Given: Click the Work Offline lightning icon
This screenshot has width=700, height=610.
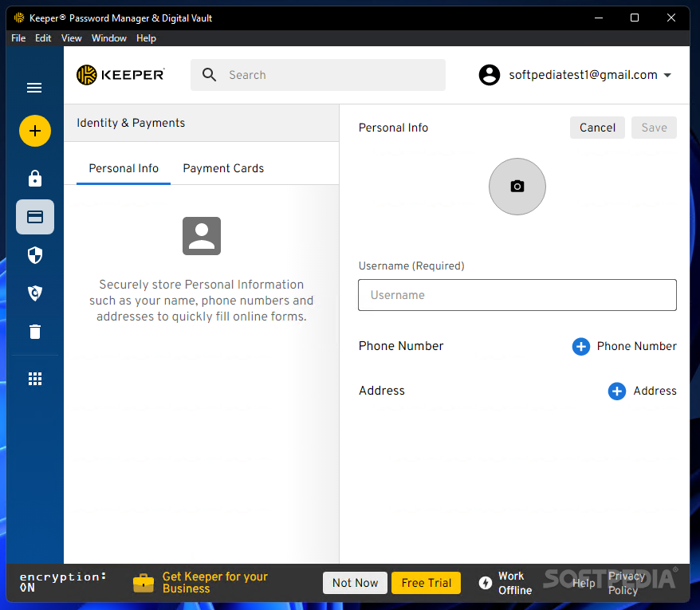Looking at the screenshot, I should [x=486, y=583].
